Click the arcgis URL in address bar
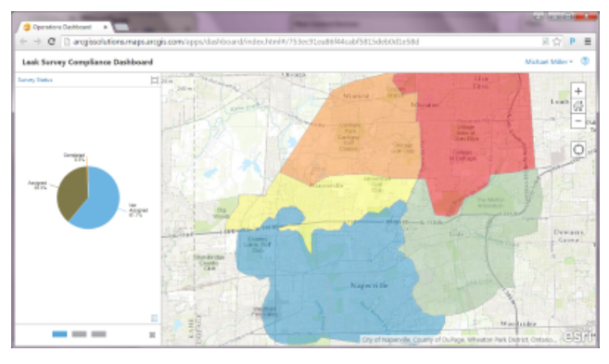 (x=246, y=42)
